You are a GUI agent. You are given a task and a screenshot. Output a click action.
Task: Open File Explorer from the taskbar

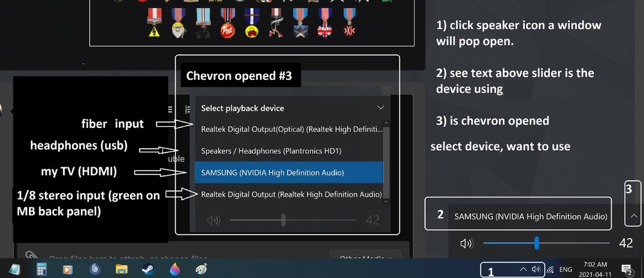(122, 268)
